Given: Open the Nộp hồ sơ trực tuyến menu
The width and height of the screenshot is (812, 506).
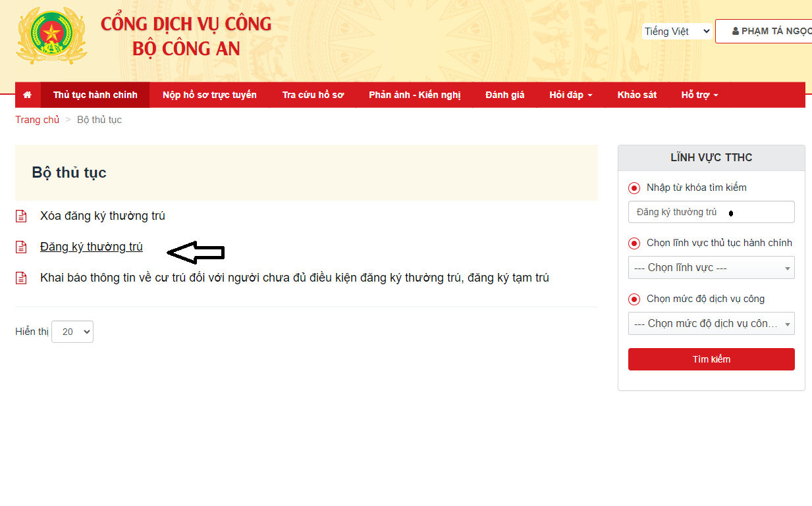Looking at the screenshot, I should coord(209,95).
